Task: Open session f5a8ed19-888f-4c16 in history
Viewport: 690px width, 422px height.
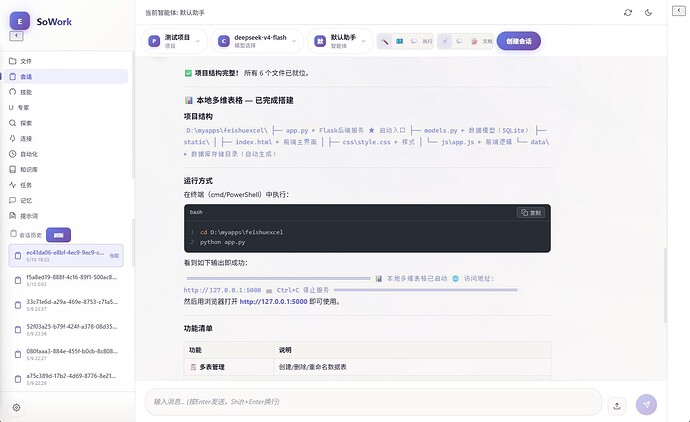Action: [66, 280]
